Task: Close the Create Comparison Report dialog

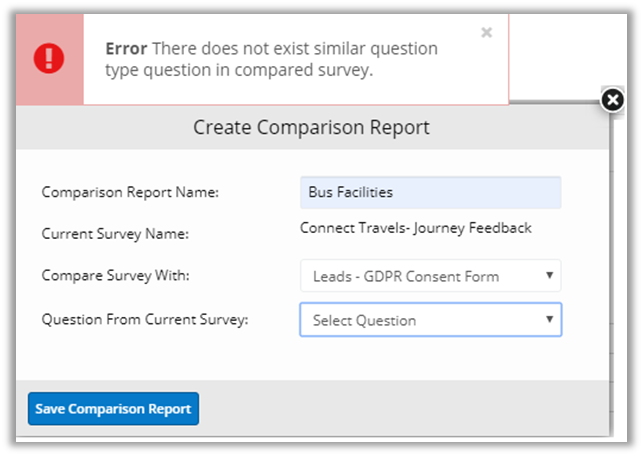Action: point(613,99)
